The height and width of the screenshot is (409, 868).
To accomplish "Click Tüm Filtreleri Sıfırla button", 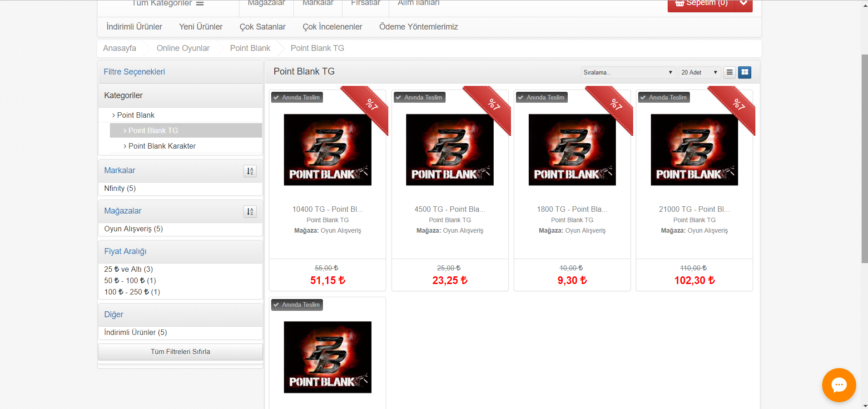I will pos(180,352).
